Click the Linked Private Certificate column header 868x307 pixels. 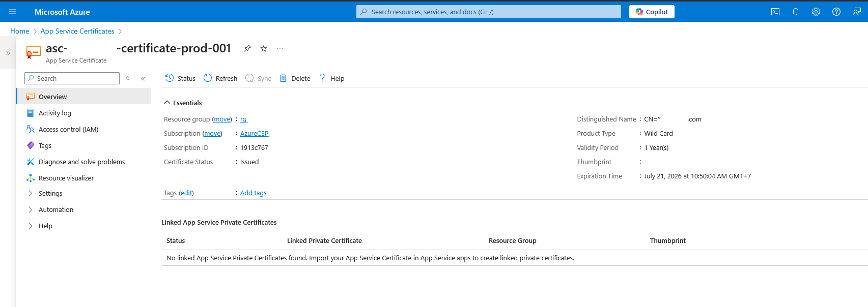tap(324, 240)
